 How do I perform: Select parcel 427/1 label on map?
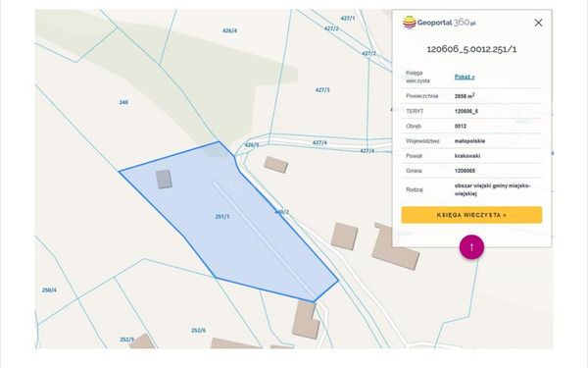pyautogui.click(x=348, y=18)
